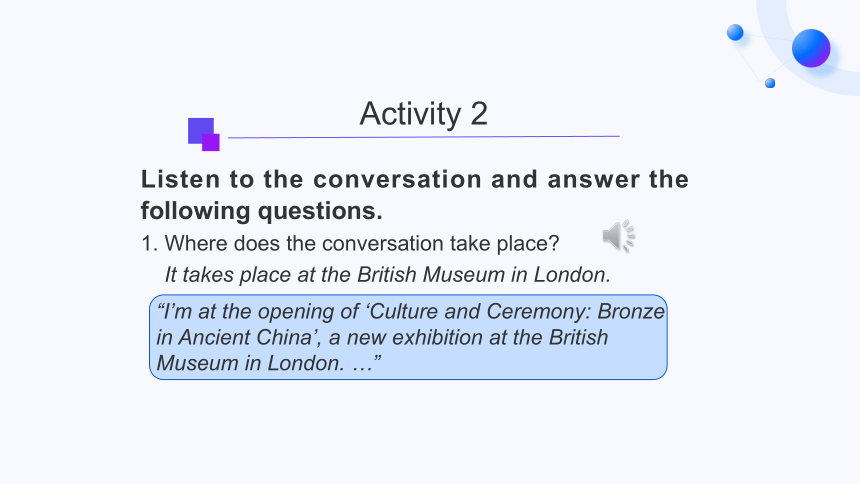Click the purple line under the title
The height and width of the screenshot is (484, 860).
(x=423, y=137)
